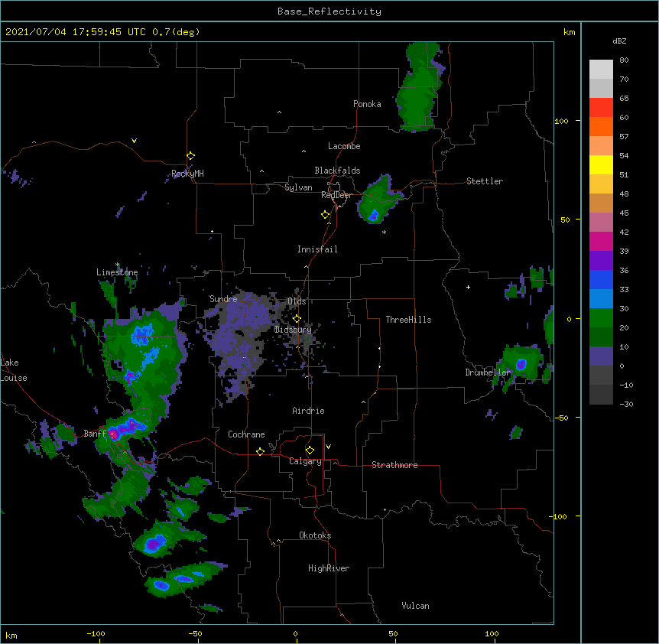Click the yellow v marker northwest of RockyMH
The height and width of the screenshot is (644, 659).
134,141
